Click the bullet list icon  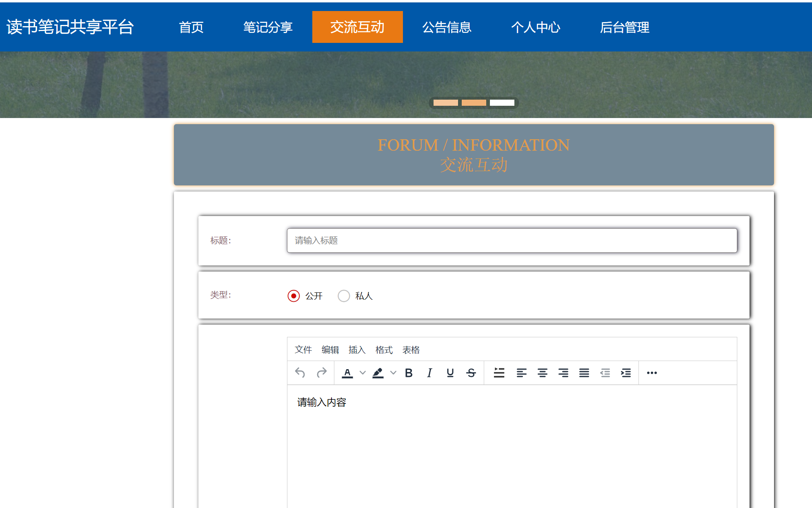[499, 372]
